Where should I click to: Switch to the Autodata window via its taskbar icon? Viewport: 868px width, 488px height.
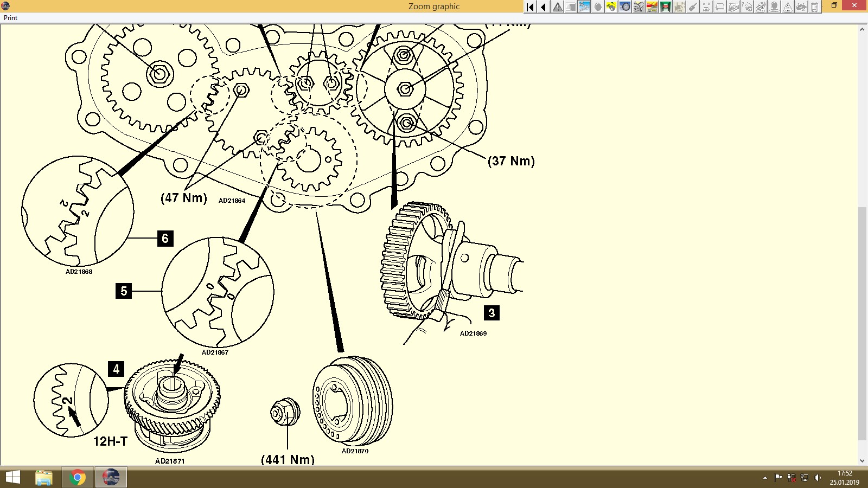[x=110, y=478]
